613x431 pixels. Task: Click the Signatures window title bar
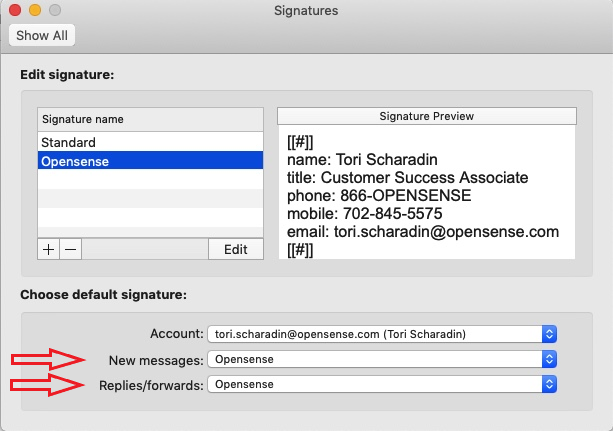pyautogui.click(x=306, y=11)
